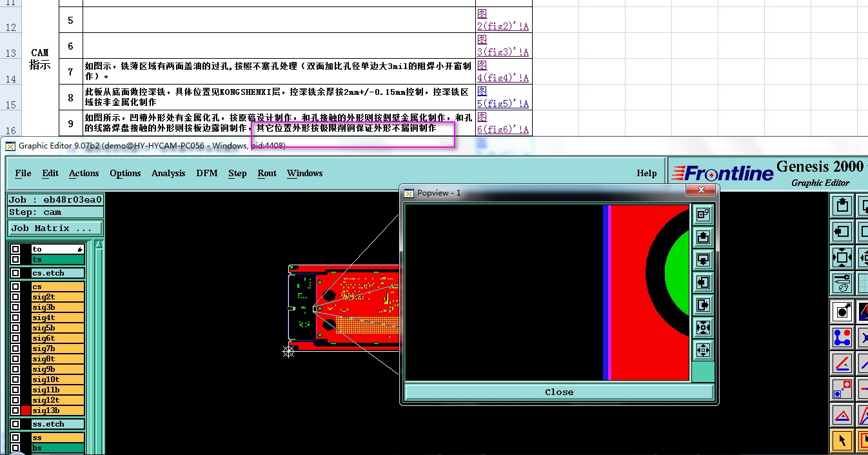868x455 pixels.
Task: Open the fig6 hyperlink in spreadsheet row 9
Action: 503,123
